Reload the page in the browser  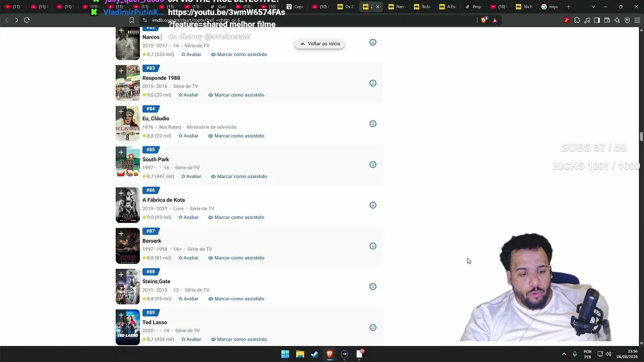(x=27, y=20)
